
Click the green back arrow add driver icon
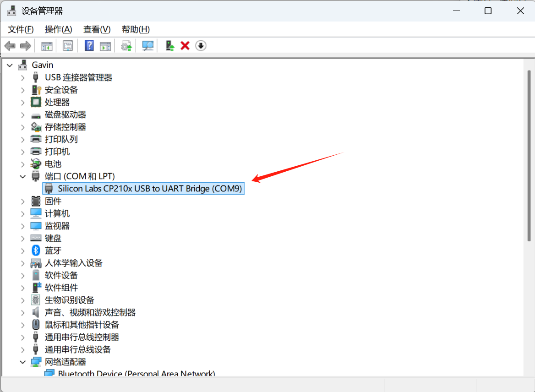coord(170,46)
